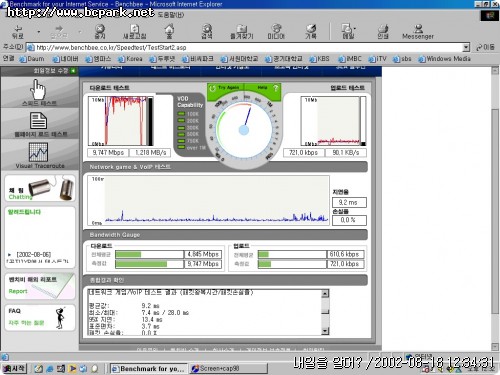Click the network game VoIP latency graph
Viewport: 500px width, 375px height.
click(209, 201)
